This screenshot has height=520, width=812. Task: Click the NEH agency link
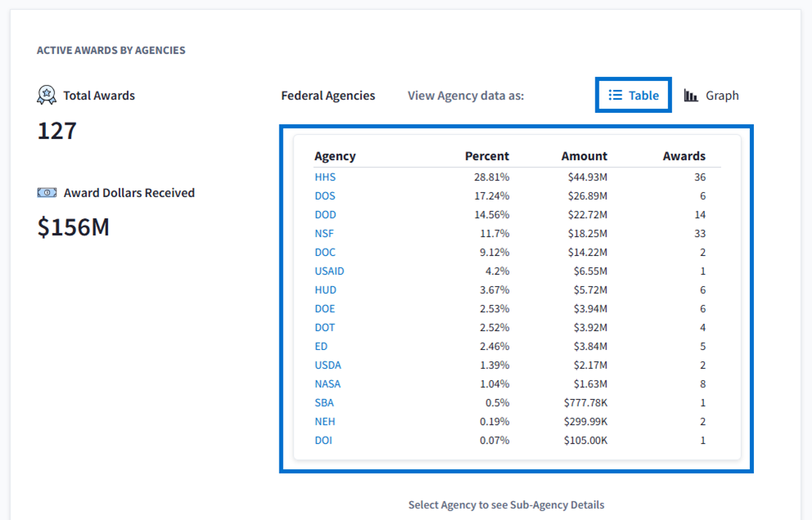pos(325,421)
